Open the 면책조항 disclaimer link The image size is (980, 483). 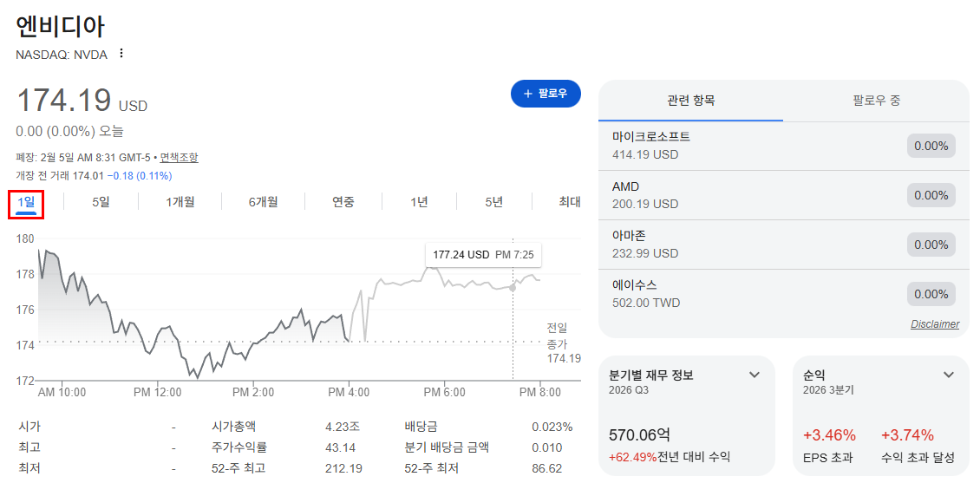tap(180, 158)
